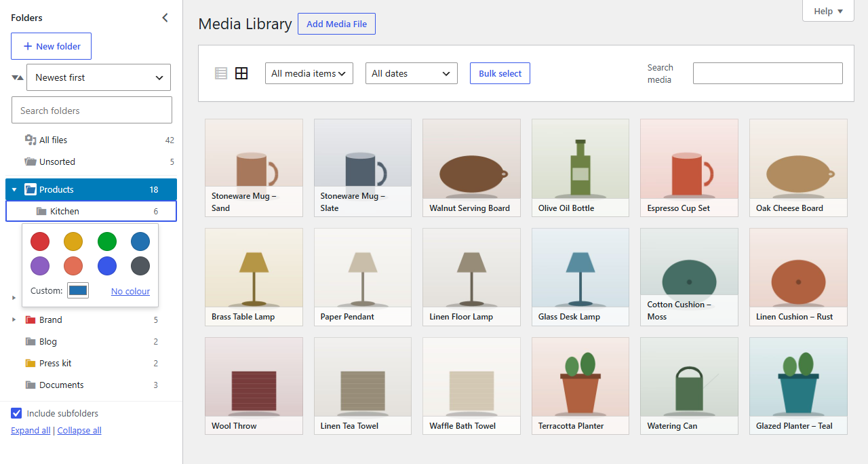
Task: Open Oak Cheese Board thumbnail
Action: click(798, 168)
